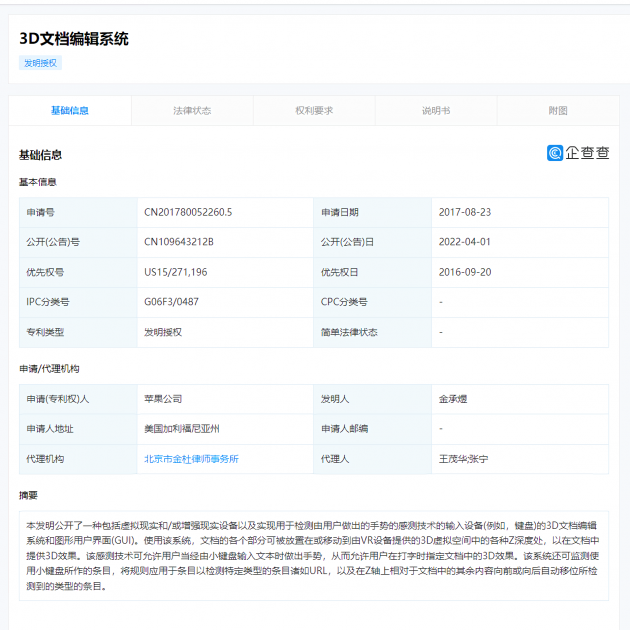Click the 发明授权 patent type value

click(x=163, y=332)
